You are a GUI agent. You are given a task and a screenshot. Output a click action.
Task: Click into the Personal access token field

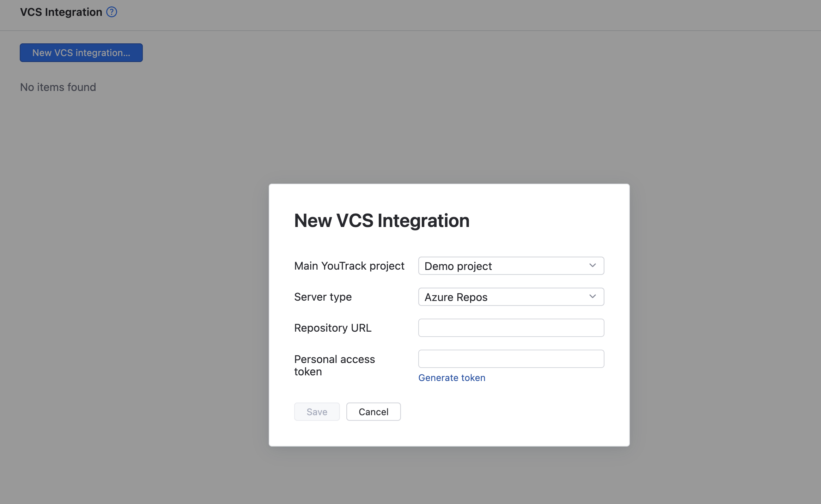click(x=511, y=359)
